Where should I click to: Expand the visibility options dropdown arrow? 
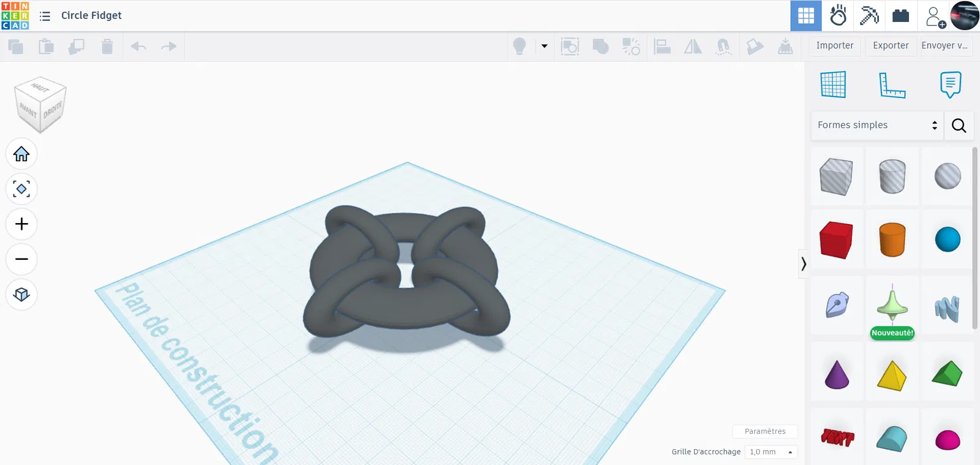pos(544,46)
